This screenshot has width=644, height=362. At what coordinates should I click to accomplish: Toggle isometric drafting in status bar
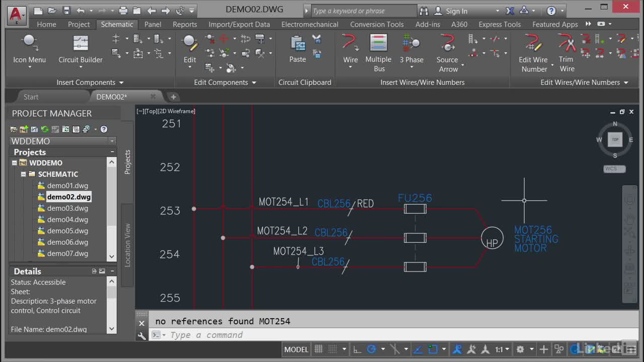pos(395,349)
